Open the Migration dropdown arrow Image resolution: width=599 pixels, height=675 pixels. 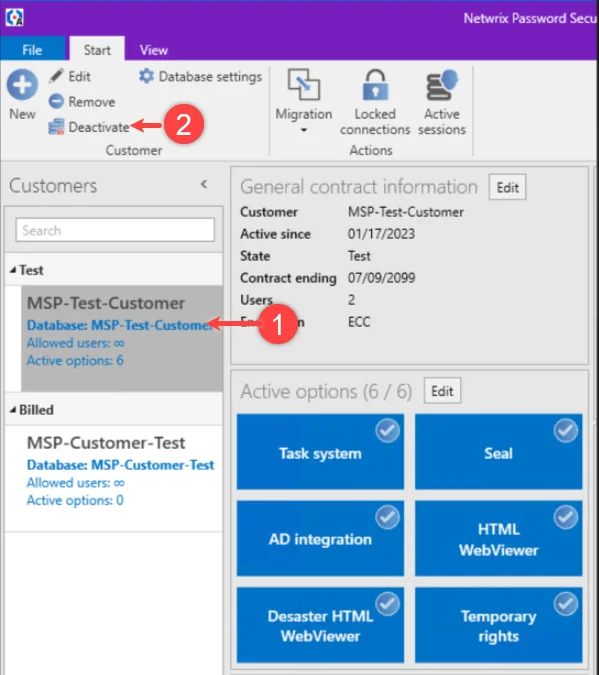coord(304,130)
